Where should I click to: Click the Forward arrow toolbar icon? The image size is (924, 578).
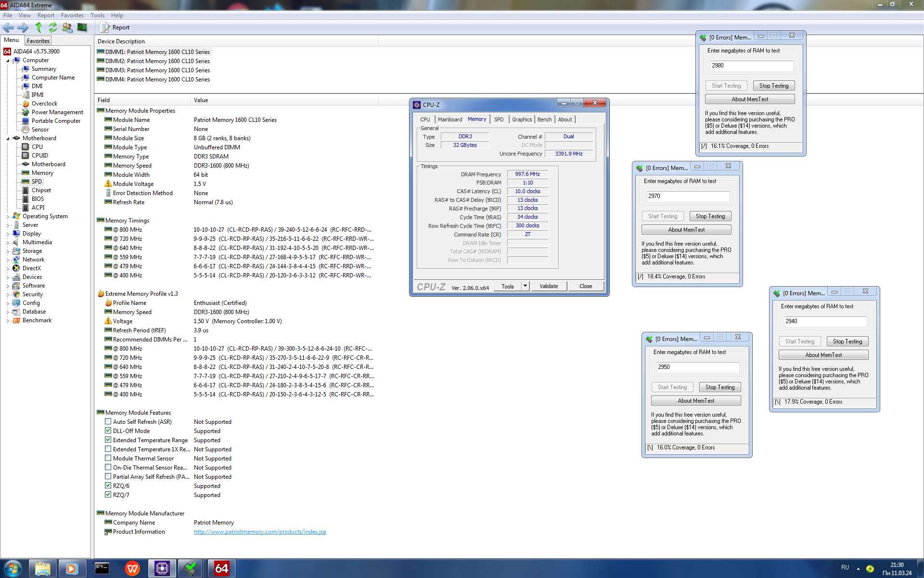click(23, 27)
